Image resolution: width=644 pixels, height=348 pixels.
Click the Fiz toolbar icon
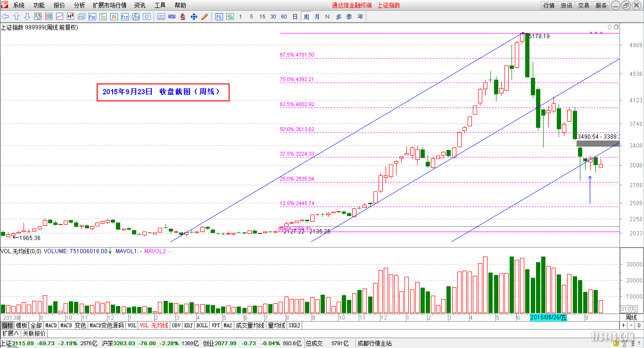[x=125, y=17]
